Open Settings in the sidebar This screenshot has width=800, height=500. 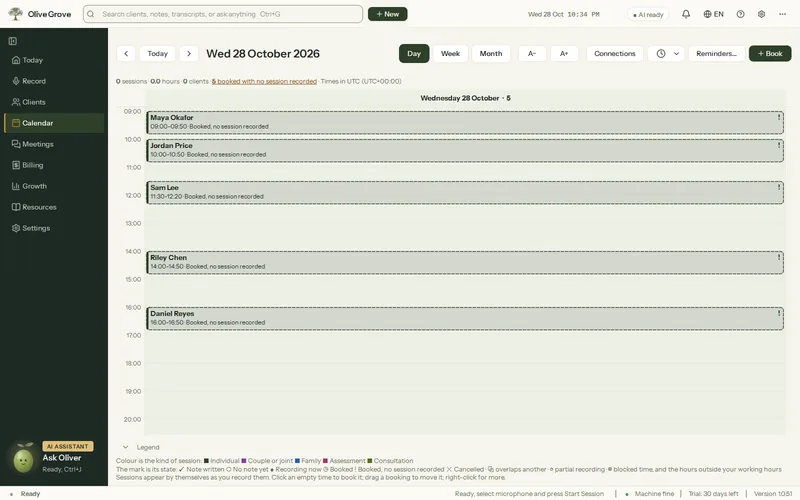[x=54, y=228]
